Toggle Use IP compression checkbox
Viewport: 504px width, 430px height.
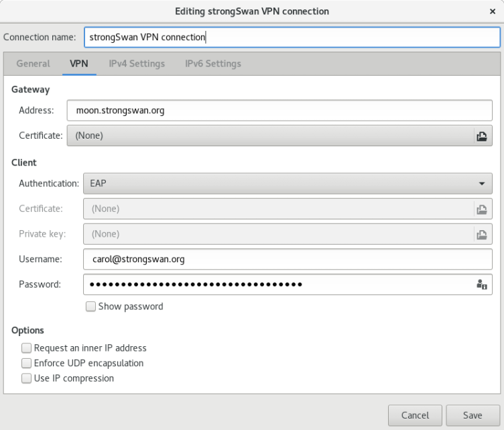click(x=27, y=378)
